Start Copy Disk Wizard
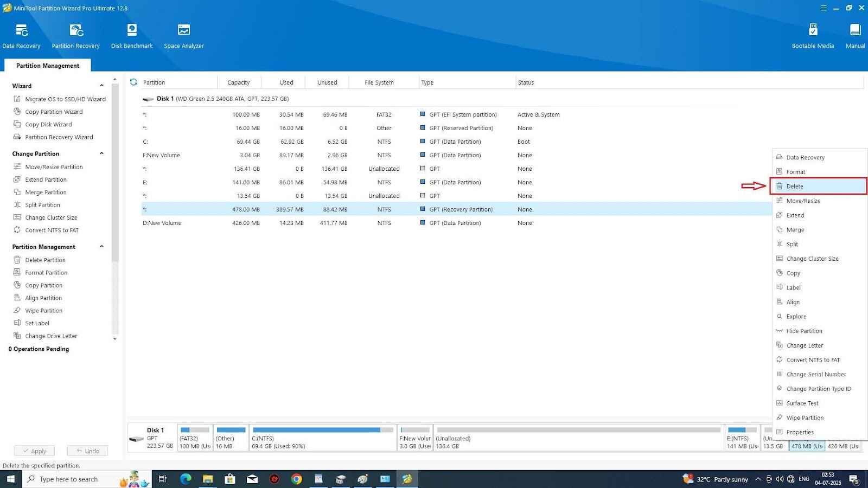Viewport: 868px width, 488px height. point(43,124)
